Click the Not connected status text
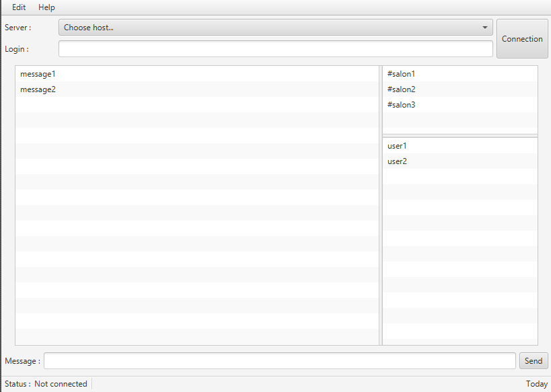 tap(61, 384)
